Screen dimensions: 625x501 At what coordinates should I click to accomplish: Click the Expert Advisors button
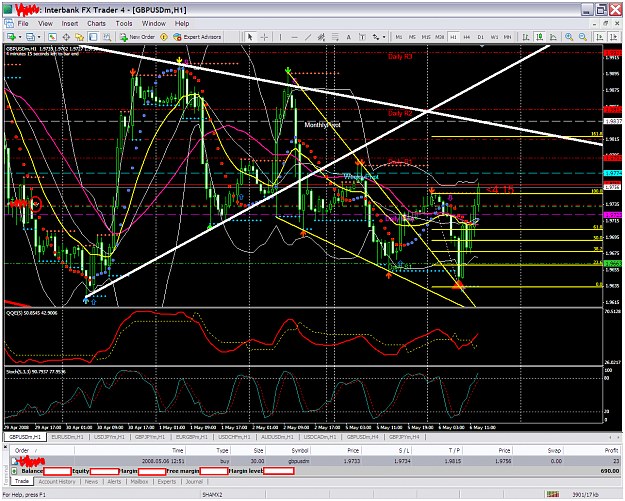(x=197, y=37)
